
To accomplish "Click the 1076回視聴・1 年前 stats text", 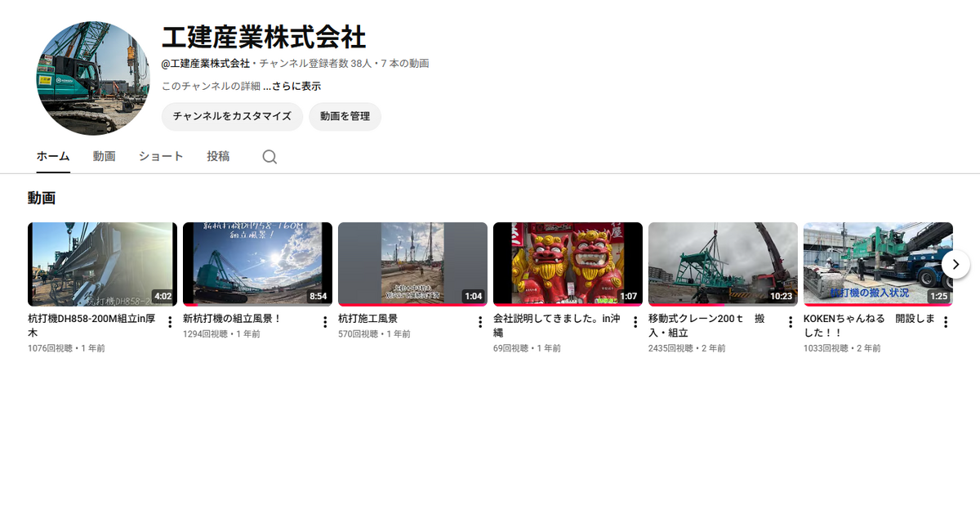I will (x=66, y=348).
